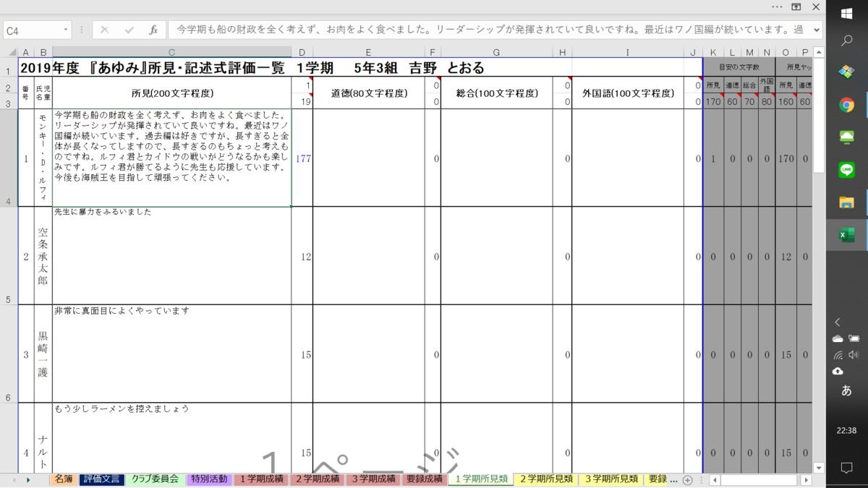
Task: Switch to the 1学期成績 sheet tab
Action: pos(262,479)
